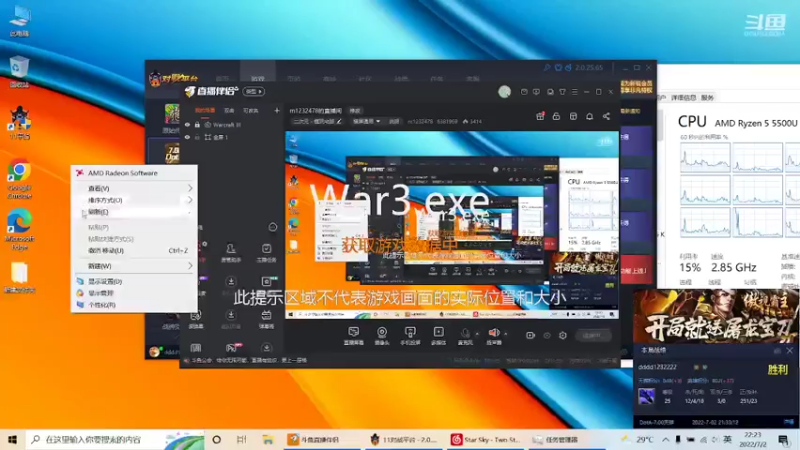
Task: Open the stream quality dropdown beside category
Action: point(367,121)
